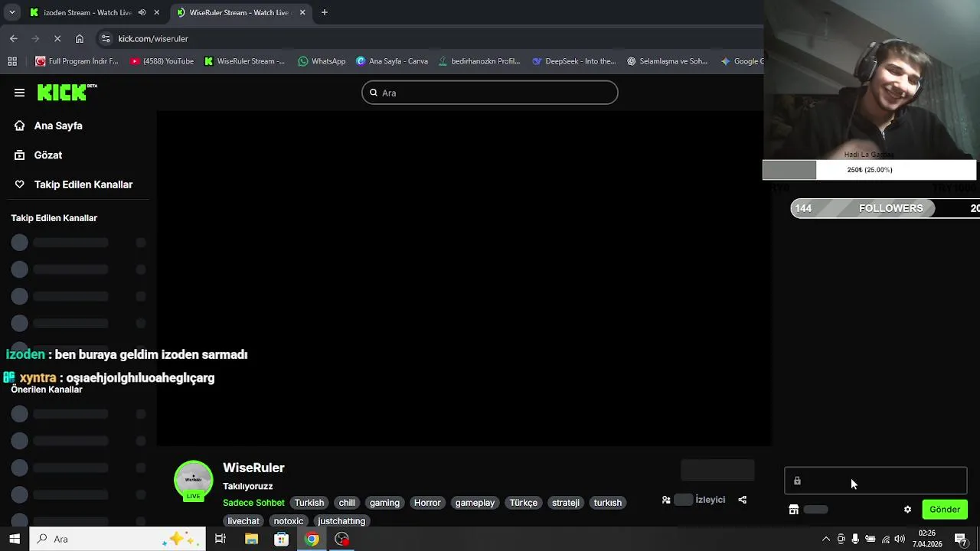Select the Türkçe tag

pyautogui.click(x=524, y=503)
